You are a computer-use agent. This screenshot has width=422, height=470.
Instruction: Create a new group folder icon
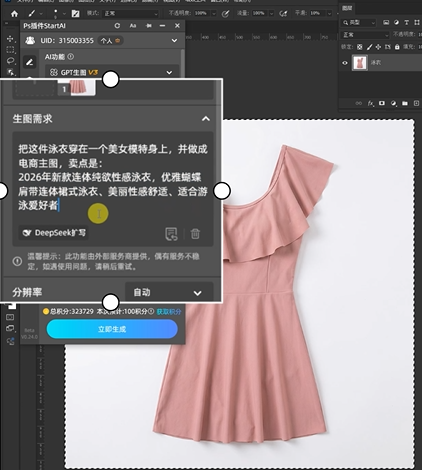[x=405, y=103]
